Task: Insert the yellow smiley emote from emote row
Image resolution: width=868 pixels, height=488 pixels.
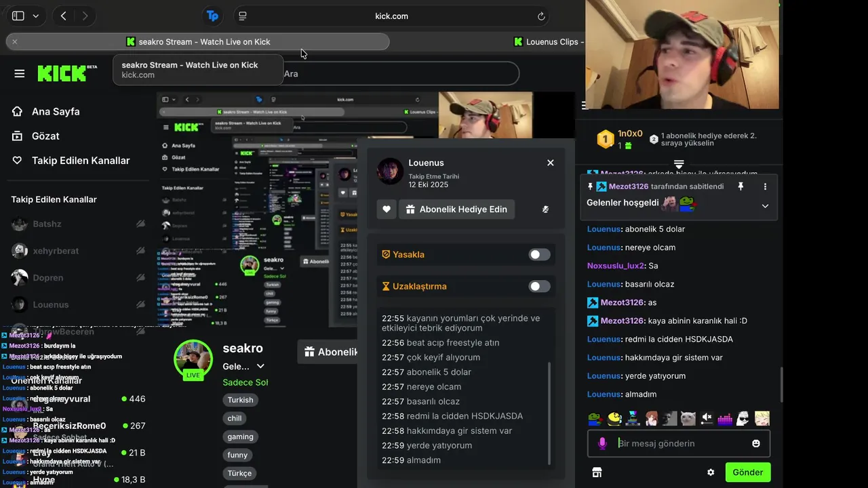Action: [614, 418]
